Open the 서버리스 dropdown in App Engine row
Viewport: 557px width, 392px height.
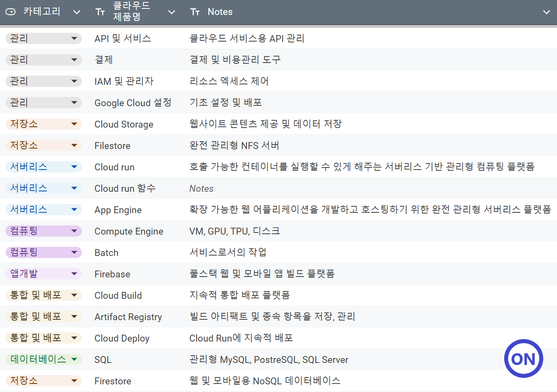tap(44, 210)
